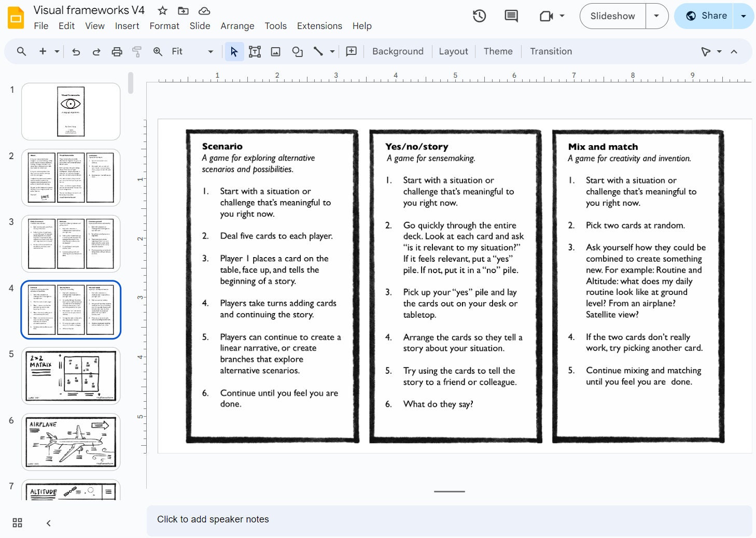Expand the Slideshow options arrow

click(656, 16)
